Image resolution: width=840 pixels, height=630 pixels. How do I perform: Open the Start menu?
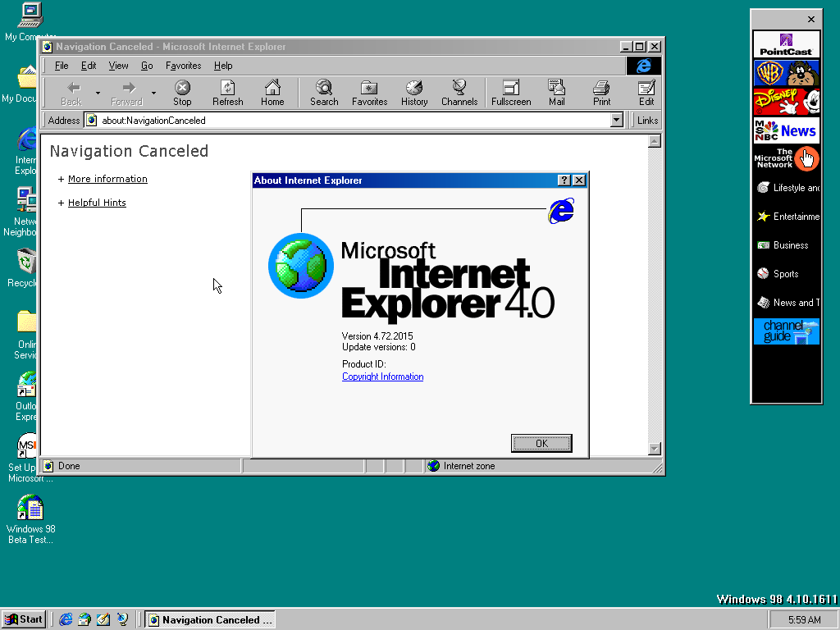point(24,620)
